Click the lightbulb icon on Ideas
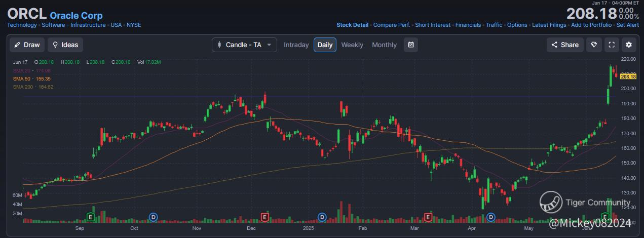Viewport: 644px width, 238px height. (55, 45)
